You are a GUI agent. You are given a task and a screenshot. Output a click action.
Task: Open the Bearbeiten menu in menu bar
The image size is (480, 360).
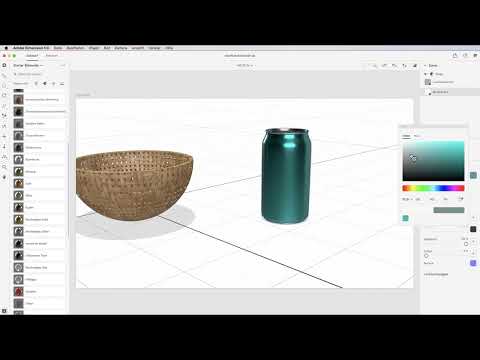click(75, 48)
